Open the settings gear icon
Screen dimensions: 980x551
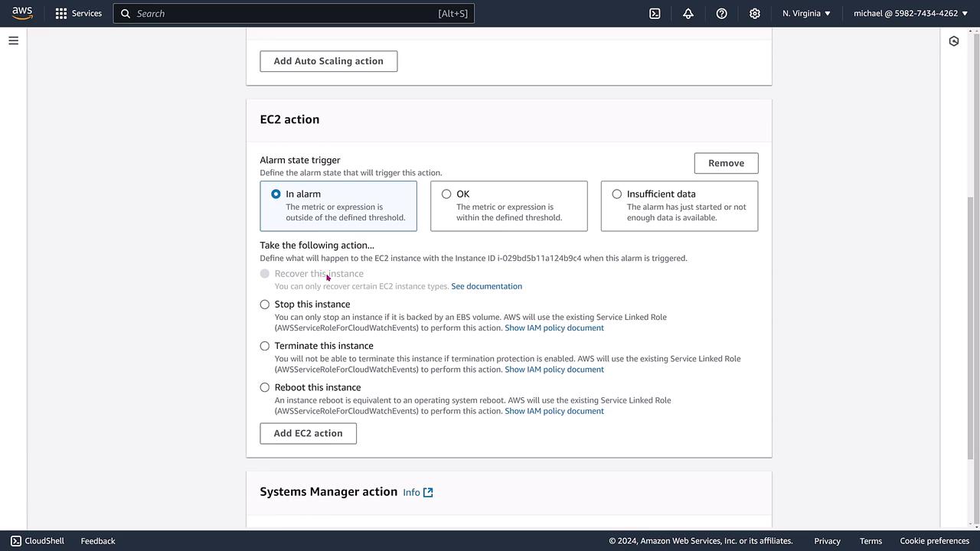point(755,13)
